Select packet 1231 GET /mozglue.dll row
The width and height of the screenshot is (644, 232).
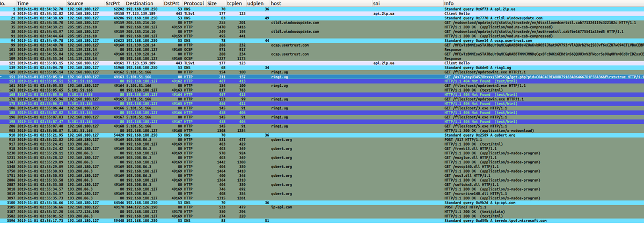(322, 156)
